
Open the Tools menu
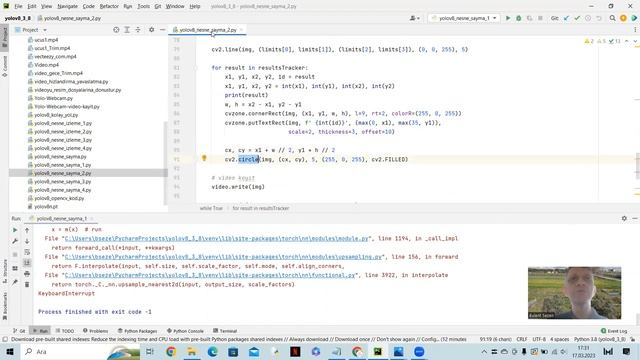(143, 7)
